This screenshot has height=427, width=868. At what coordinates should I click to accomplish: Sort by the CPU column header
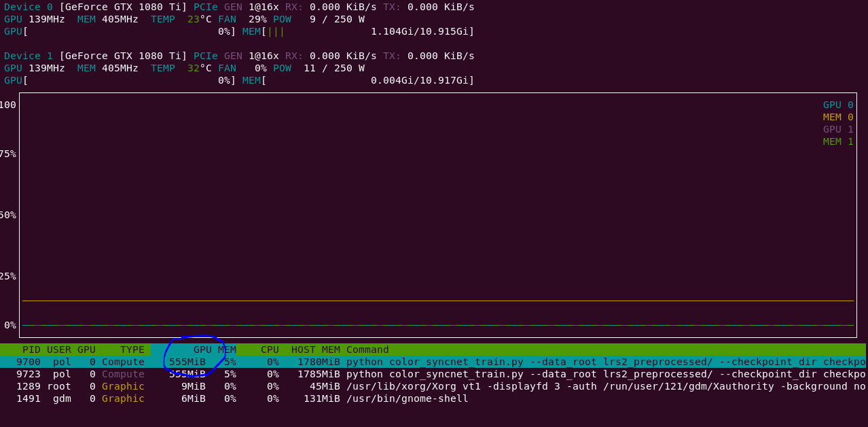(270, 349)
